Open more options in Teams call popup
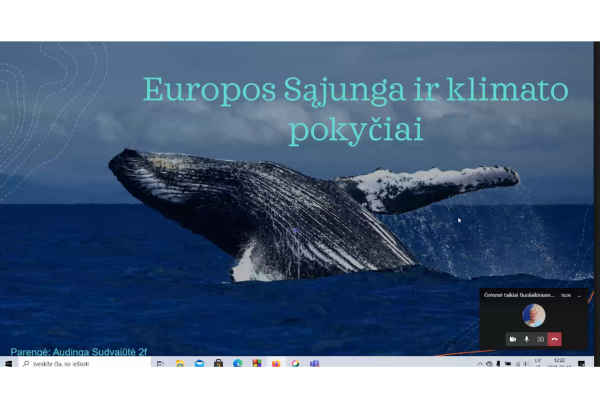 pos(579,296)
